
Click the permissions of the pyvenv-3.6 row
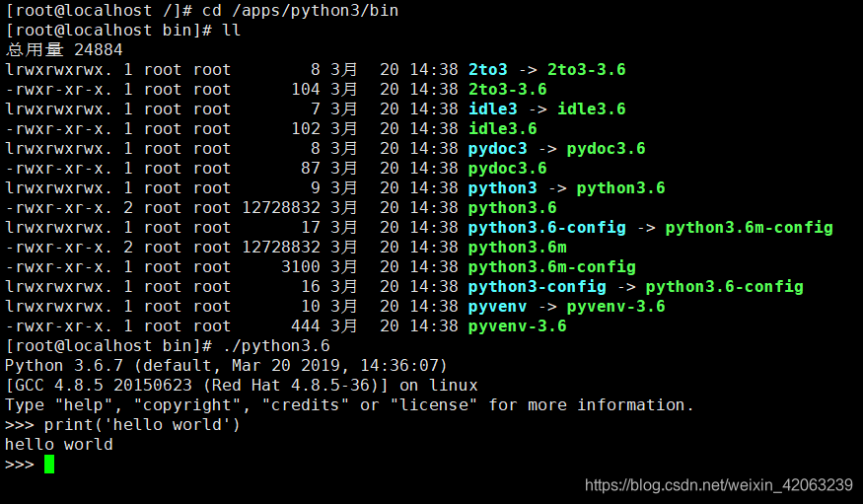[x=58, y=326]
